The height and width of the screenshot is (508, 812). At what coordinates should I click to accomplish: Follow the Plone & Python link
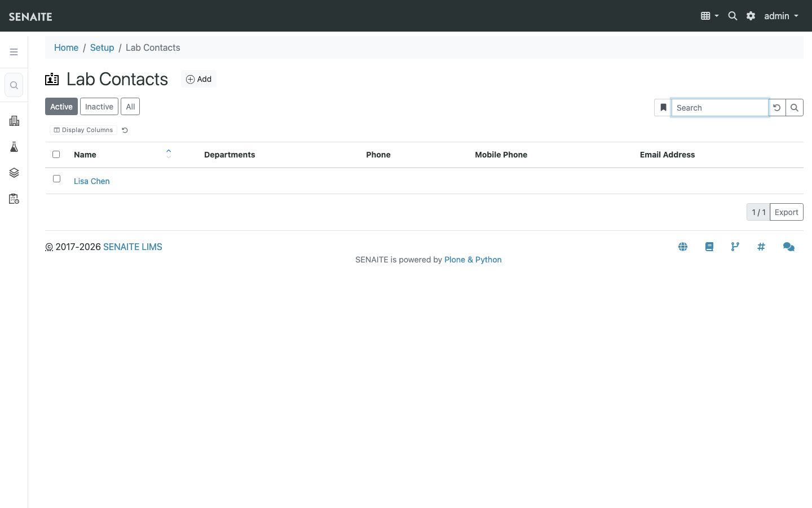tap(473, 260)
